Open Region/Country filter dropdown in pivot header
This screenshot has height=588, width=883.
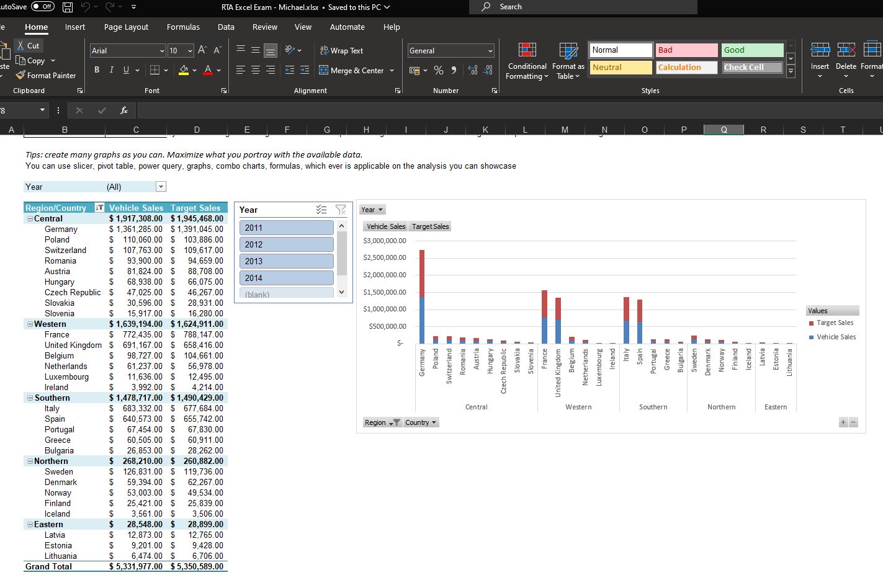[x=99, y=208]
